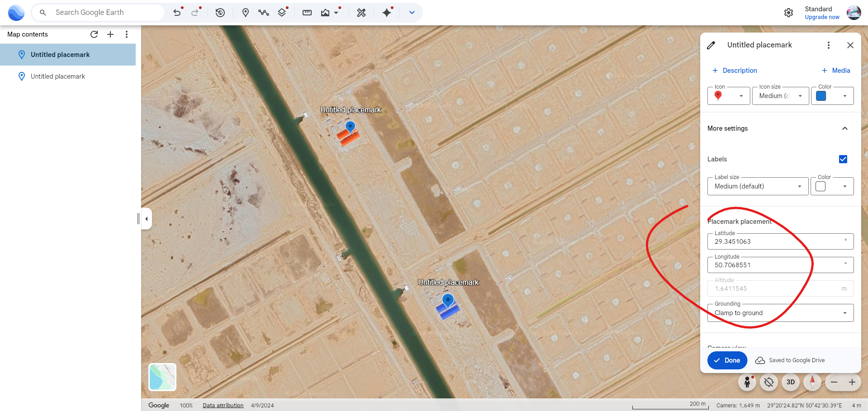Pick the white label color swatch
868x411 pixels.
(821, 186)
